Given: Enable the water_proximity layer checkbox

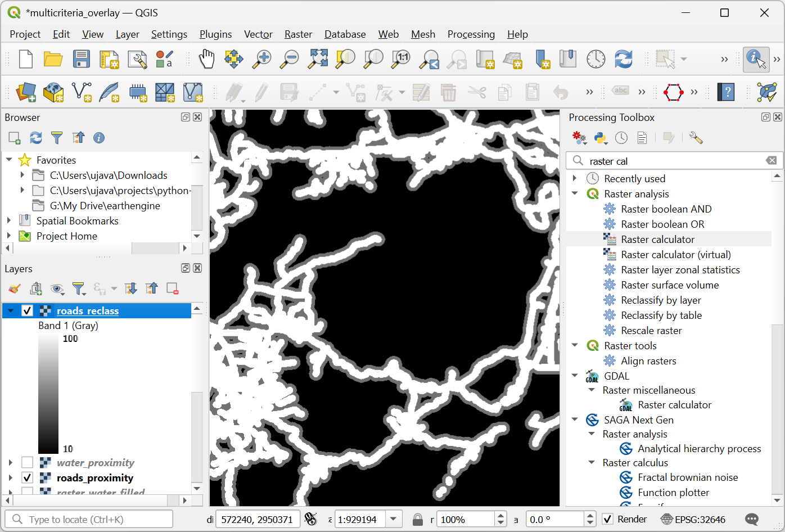Looking at the screenshot, I should [27, 463].
